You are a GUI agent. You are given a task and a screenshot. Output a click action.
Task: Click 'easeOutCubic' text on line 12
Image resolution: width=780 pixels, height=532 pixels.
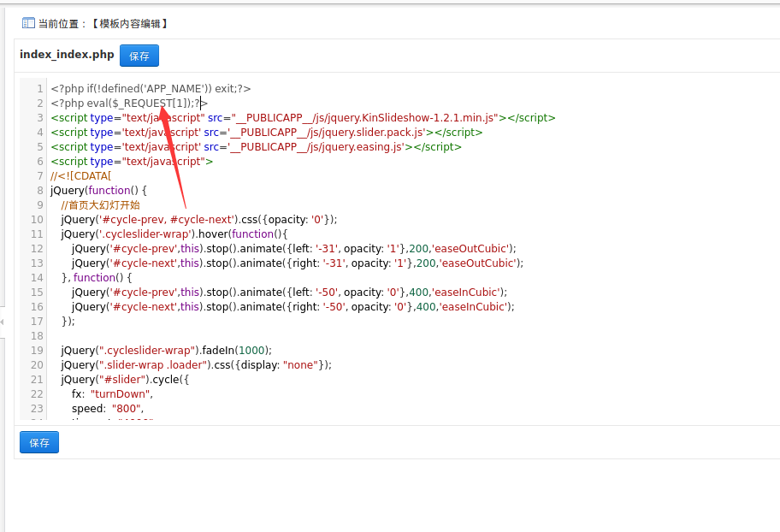pos(472,248)
